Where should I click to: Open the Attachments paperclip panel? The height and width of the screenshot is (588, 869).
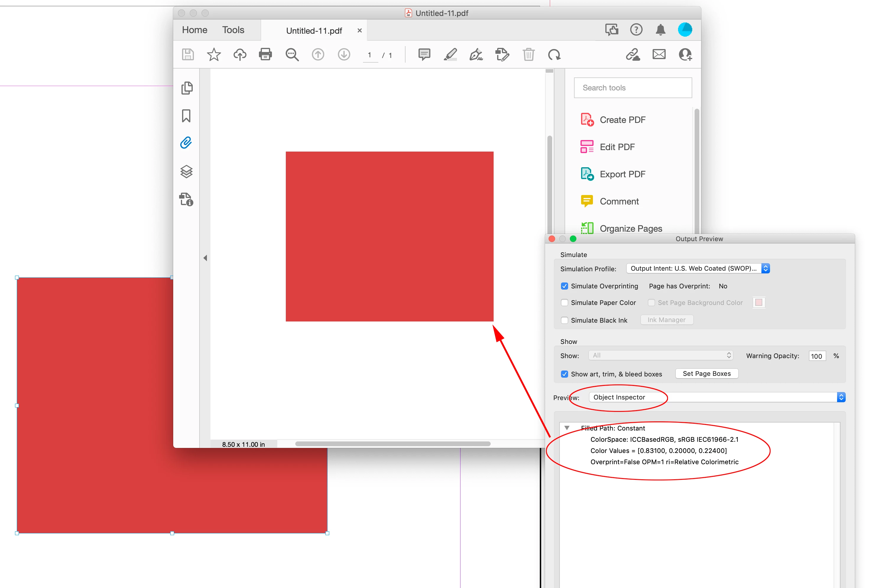pyautogui.click(x=186, y=143)
